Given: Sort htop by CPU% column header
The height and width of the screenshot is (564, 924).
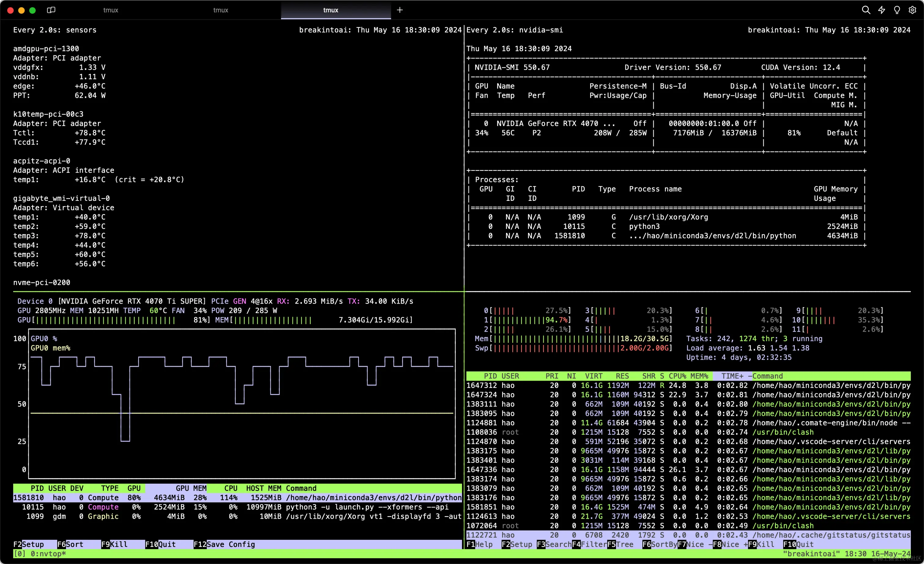Looking at the screenshot, I should [677, 376].
